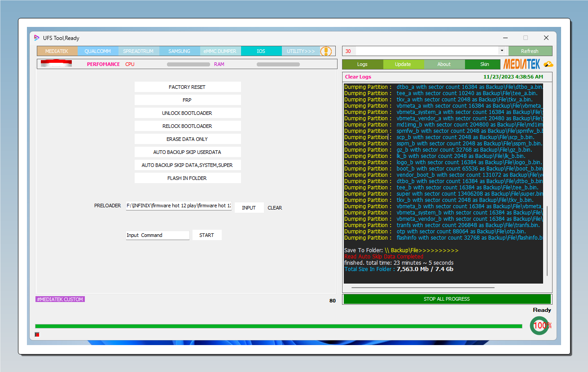Click the Clear Logs link
This screenshot has width=588, height=372.
[x=358, y=77]
